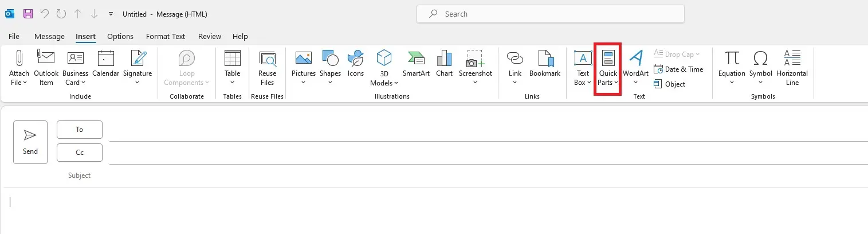868x234 pixels.
Task: Open Customize Quick Access Toolbar dropdown
Action: pyautogui.click(x=111, y=14)
